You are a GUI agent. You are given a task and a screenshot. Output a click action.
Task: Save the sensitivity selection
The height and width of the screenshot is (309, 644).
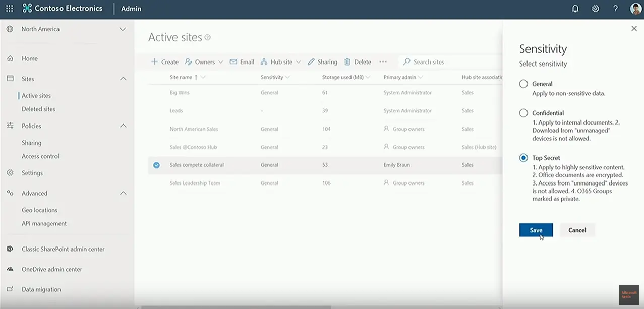(x=536, y=230)
